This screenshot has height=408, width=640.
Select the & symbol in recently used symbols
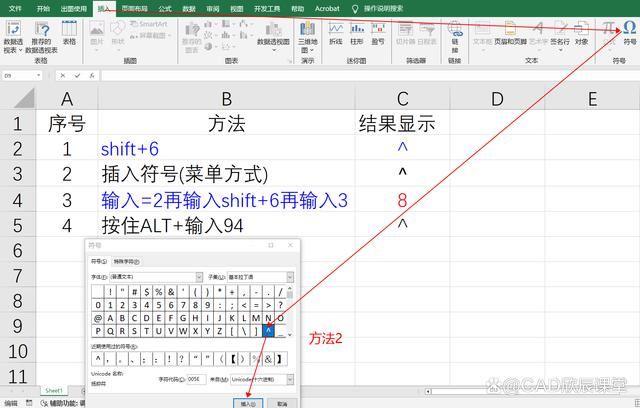(268, 359)
